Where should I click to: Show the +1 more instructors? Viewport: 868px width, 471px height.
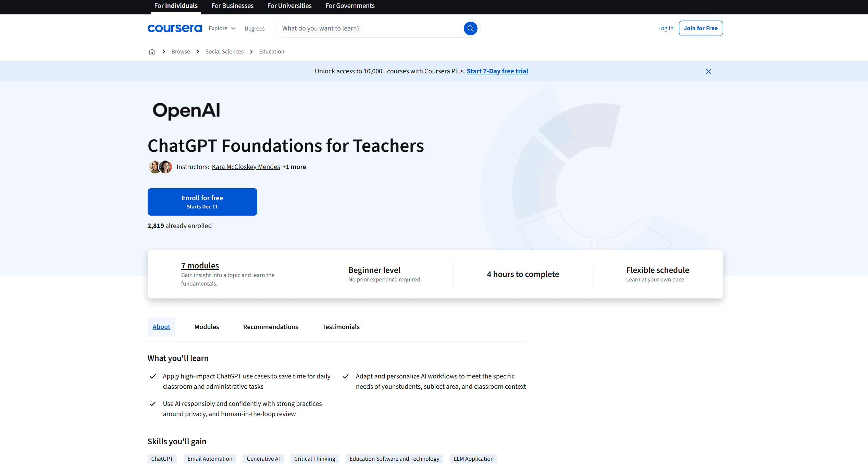pyautogui.click(x=294, y=167)
